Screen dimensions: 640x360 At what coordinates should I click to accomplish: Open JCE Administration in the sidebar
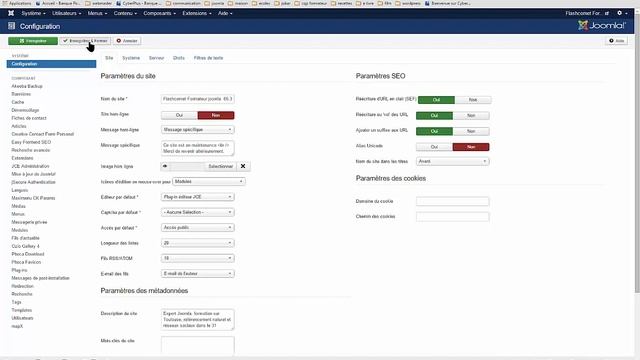30,166
